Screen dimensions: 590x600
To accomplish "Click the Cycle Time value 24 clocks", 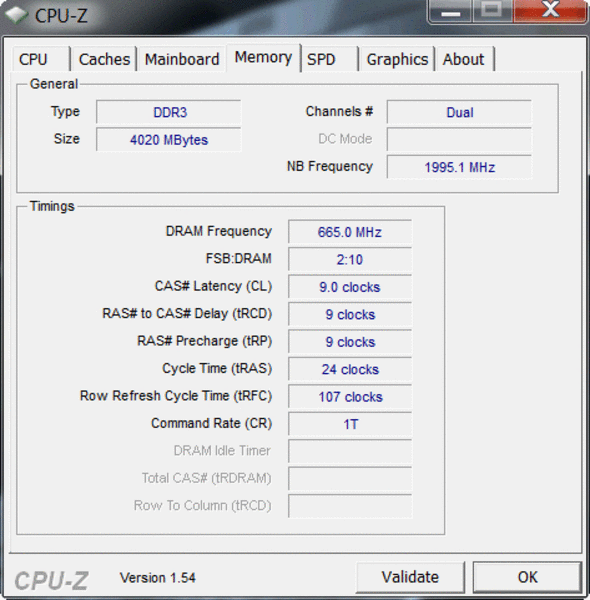I will [x=350, y=370].
